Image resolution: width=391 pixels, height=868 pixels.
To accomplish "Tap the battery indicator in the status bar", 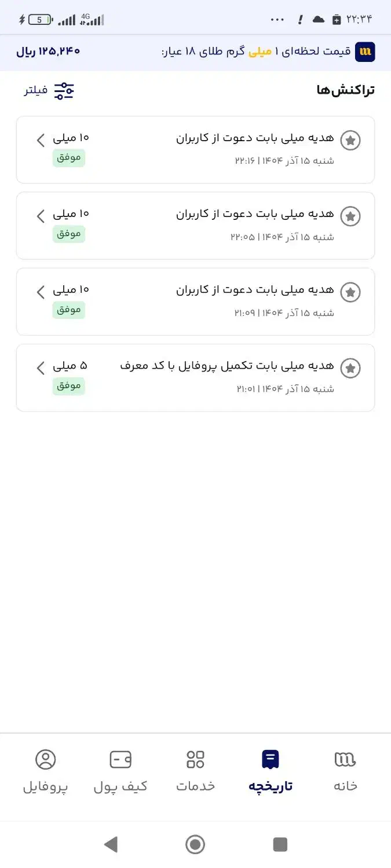I will (39, 19).
